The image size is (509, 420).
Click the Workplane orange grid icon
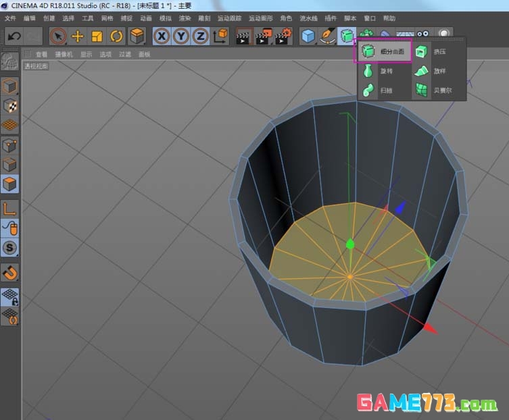[x=9, y=125]
